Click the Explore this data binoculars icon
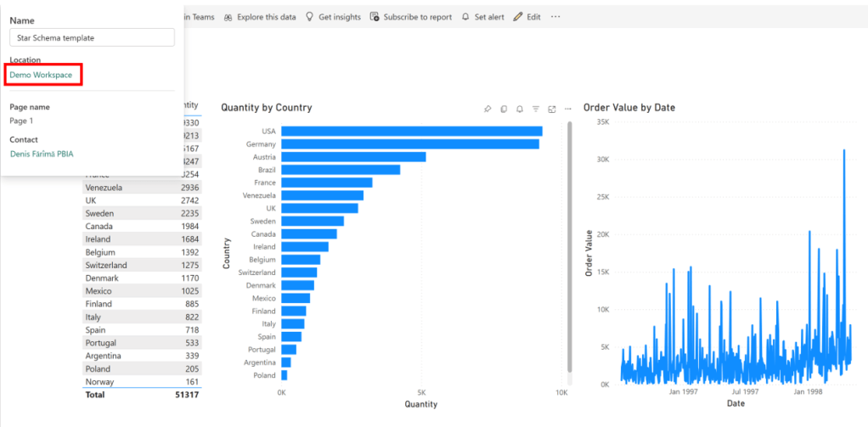Viewport: 868px width, 427px height. 228,17
